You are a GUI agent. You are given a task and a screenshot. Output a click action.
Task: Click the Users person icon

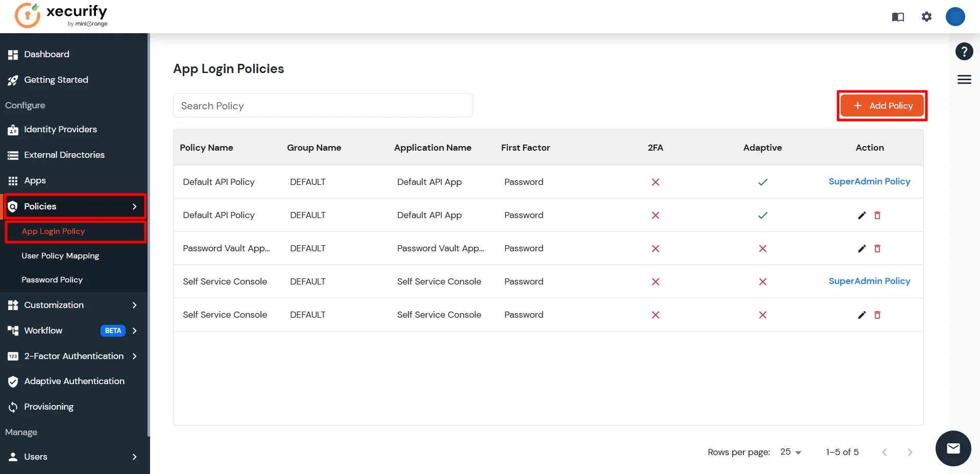click(13, 457)
